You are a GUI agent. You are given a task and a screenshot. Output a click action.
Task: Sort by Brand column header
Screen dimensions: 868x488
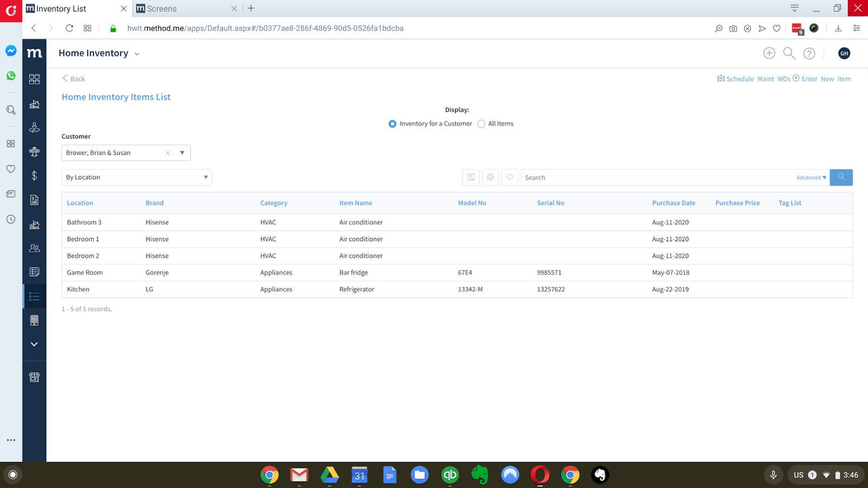click(x=155, y=203)
